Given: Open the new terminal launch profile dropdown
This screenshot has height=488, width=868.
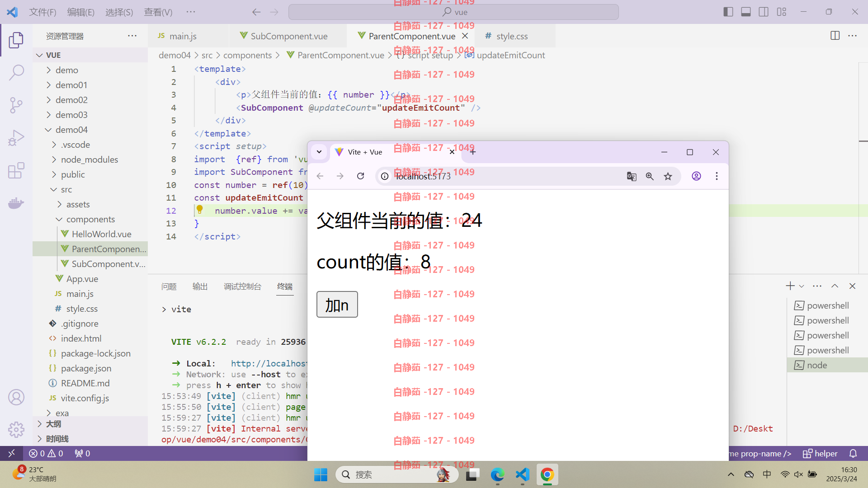Looking at the screenshot, I should [802, 286].
